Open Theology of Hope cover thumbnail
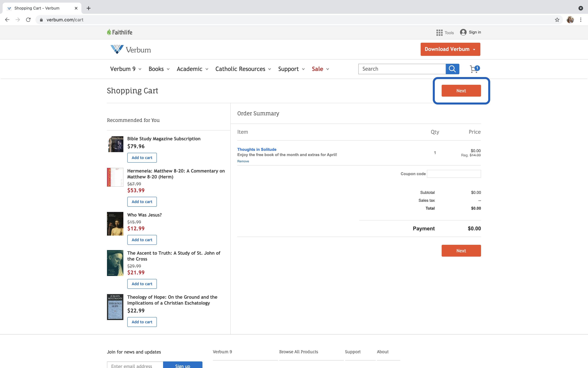 coord(115,307)
